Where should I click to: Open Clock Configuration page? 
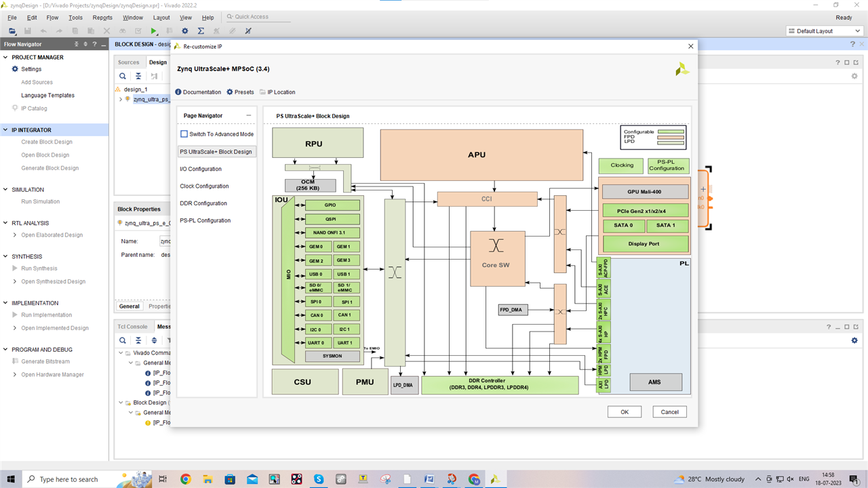pyautogui.click(x=204, y=186)
